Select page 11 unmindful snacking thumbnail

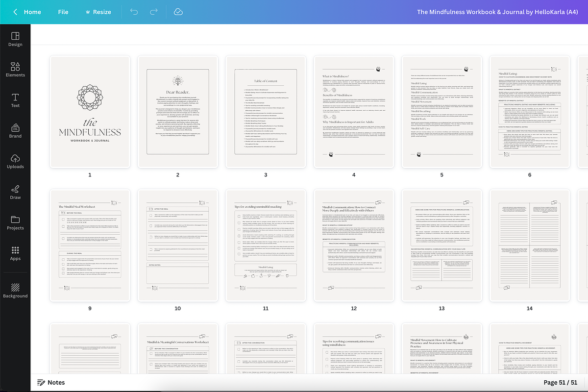(x=266, y=245)
